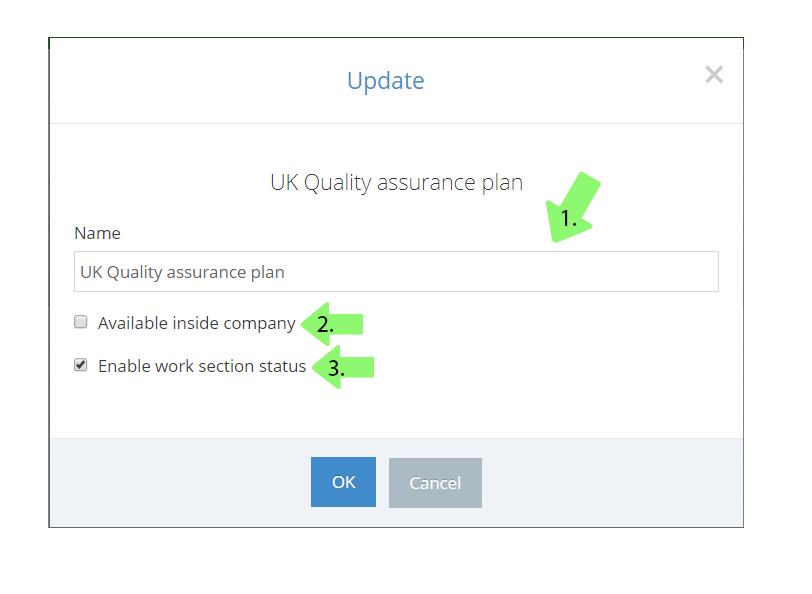Click the Available inside company label text

(197, 323)
